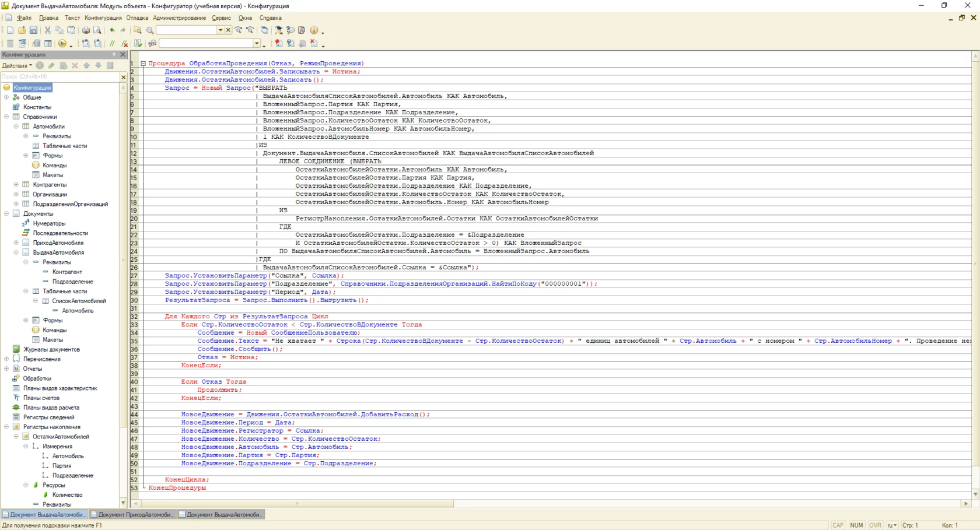Click the syntax check icon
980x530 pixels.
coord(138,44)
